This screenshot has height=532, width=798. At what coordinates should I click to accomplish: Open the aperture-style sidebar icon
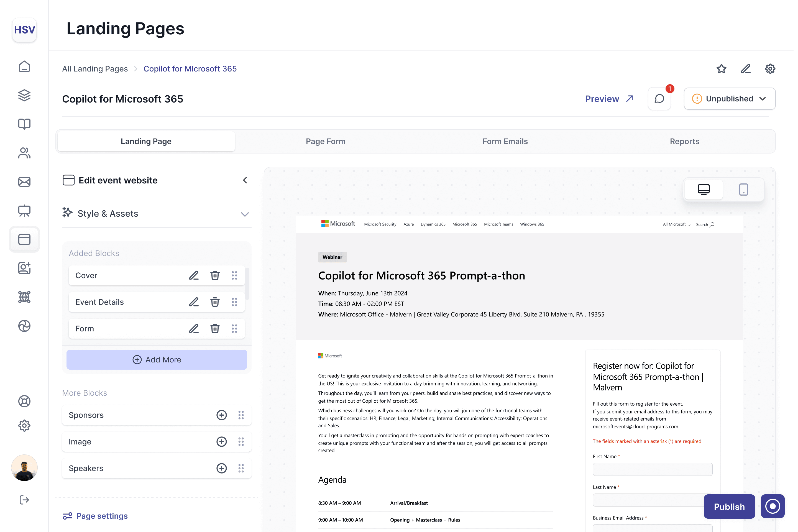24,326
